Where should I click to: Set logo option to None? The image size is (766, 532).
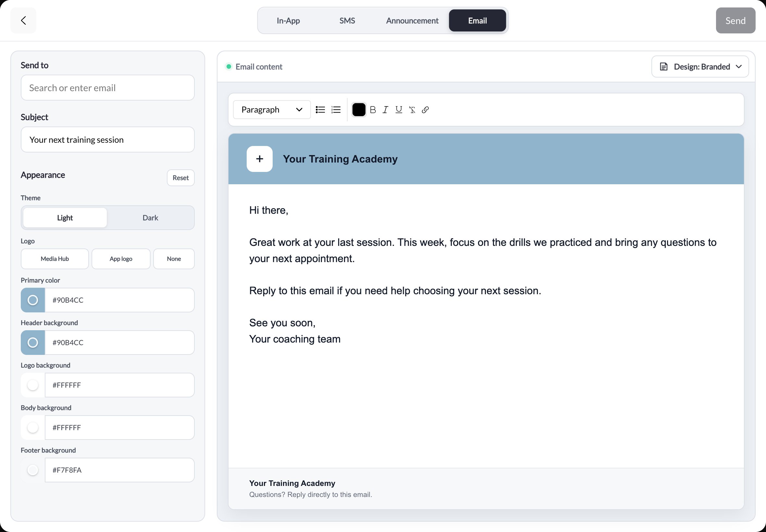(x=174, y=259)
